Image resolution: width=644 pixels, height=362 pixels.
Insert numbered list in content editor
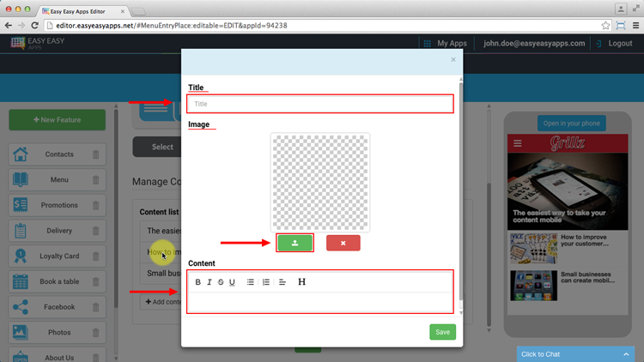pyautogui.click(x=265, y=282)
